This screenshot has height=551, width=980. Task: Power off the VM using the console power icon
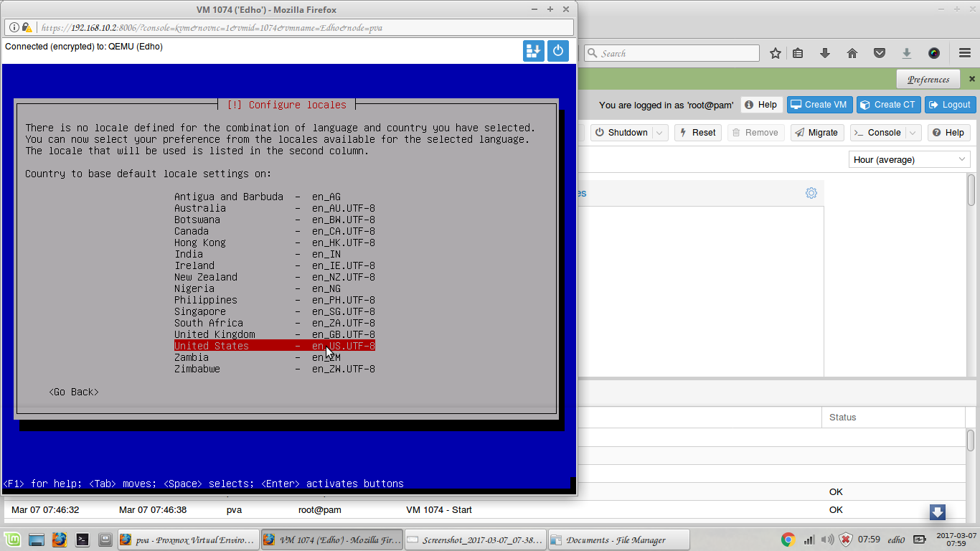point(558,51)
